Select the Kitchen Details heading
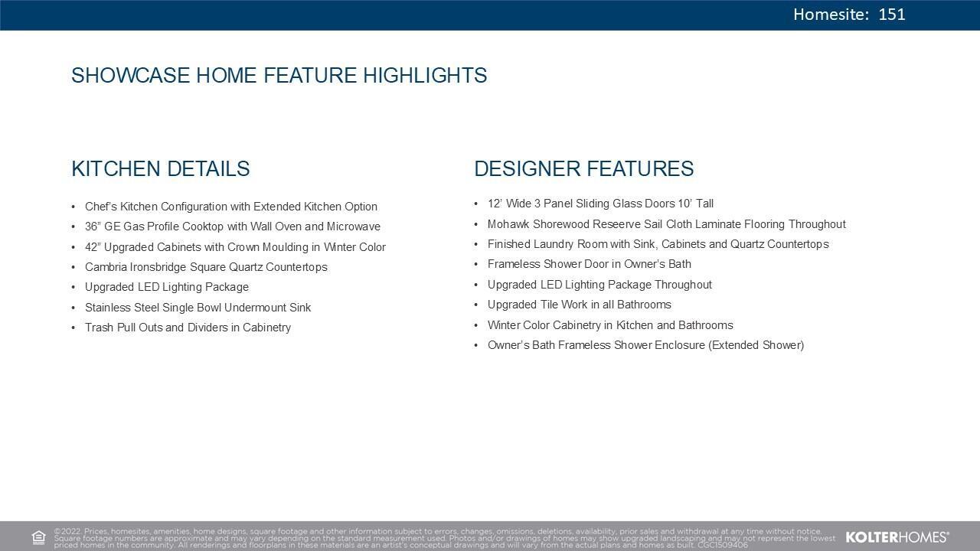 pyautogui.click(x=160, y=169)
